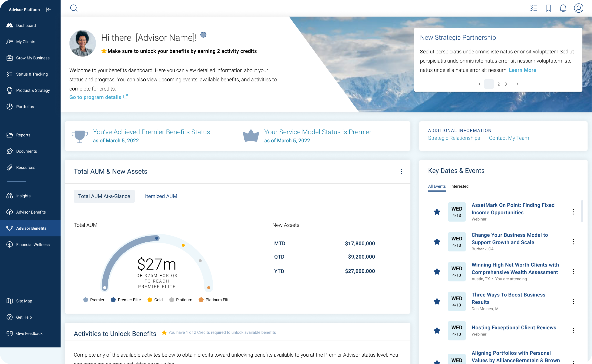This screenshot has height=364, width=592.
Task: Open My Clients in sidebar
Action: point(30,42)
